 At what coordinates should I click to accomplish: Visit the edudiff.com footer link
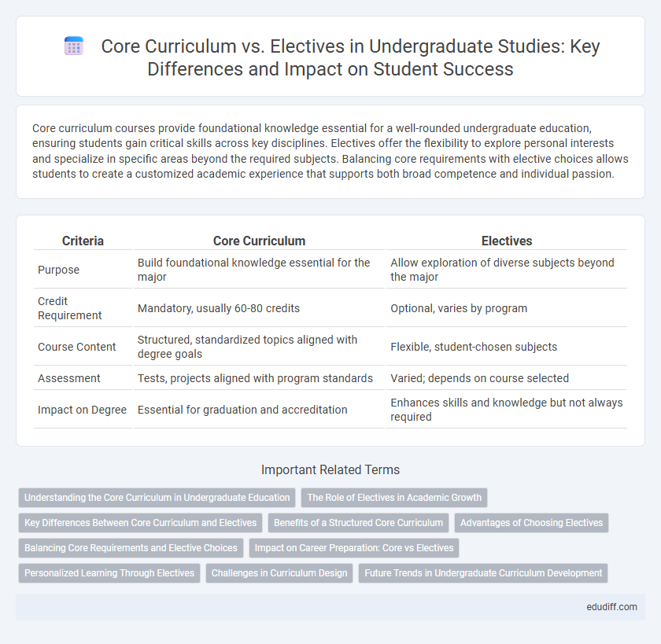[611, 607]
